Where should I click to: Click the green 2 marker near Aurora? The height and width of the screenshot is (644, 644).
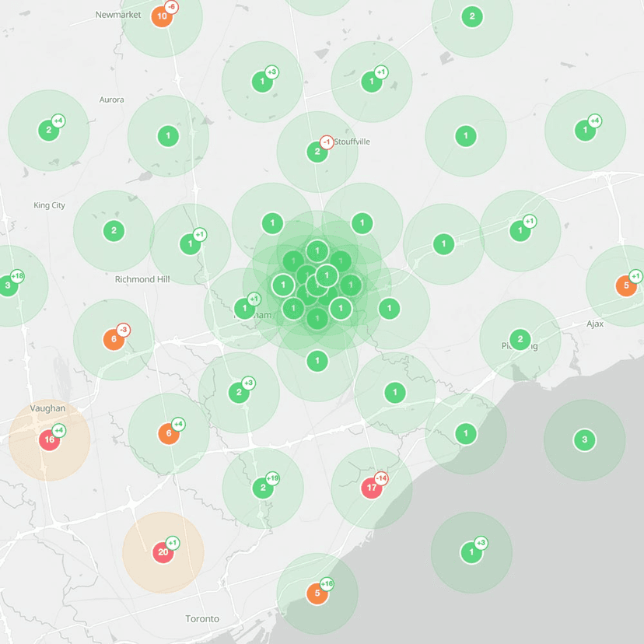pyautogui.click(x=48, y=131)
